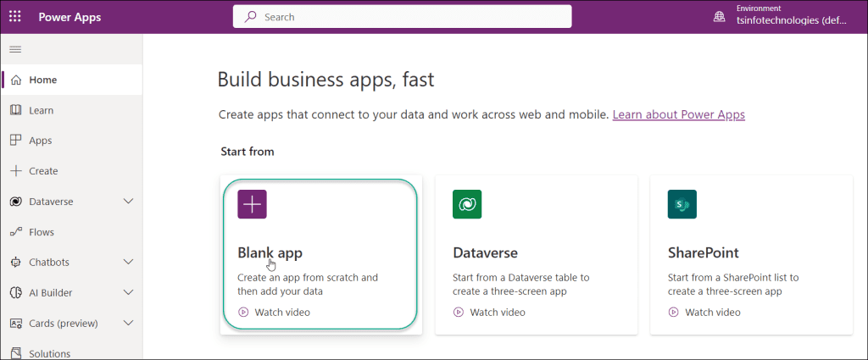Click Watch video under SharePoint card
This screenshot has height=360, width=868.
(713, 313)
